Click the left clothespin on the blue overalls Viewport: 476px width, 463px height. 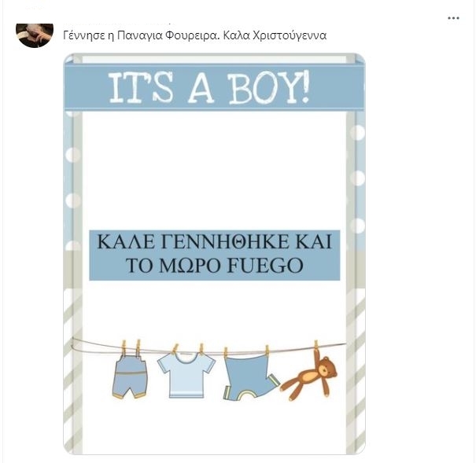124,347
